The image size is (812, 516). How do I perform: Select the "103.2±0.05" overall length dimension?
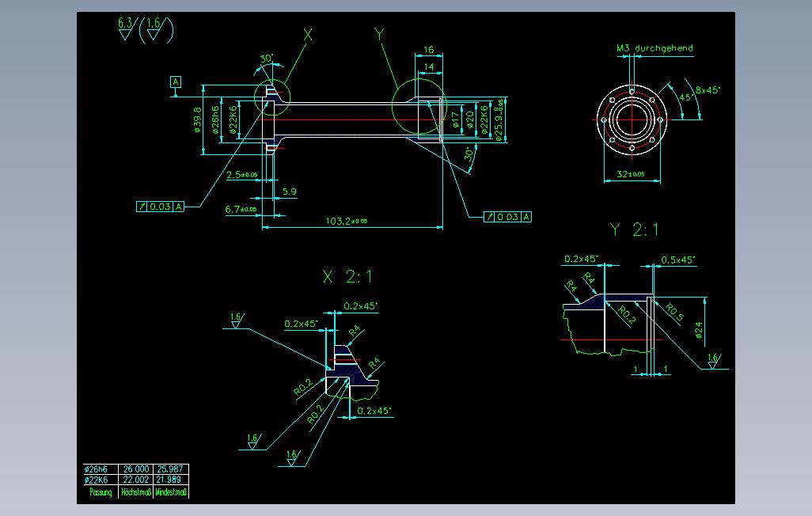347,222
